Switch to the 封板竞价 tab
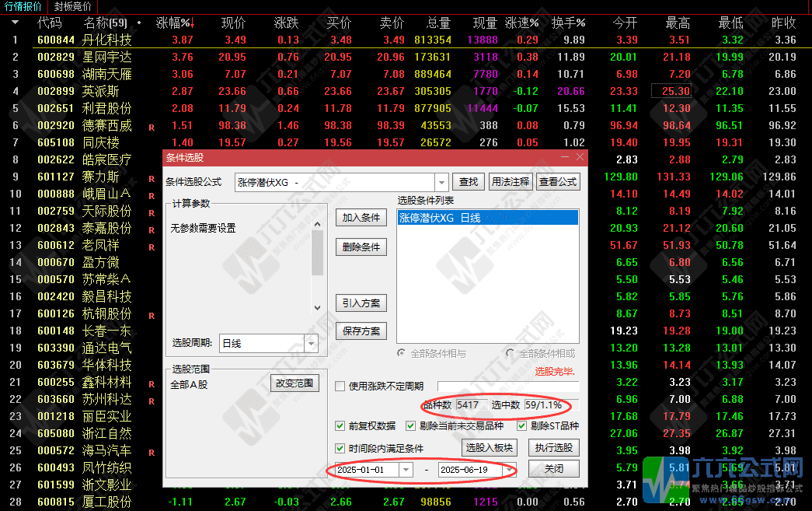 (x=74, y=7)
